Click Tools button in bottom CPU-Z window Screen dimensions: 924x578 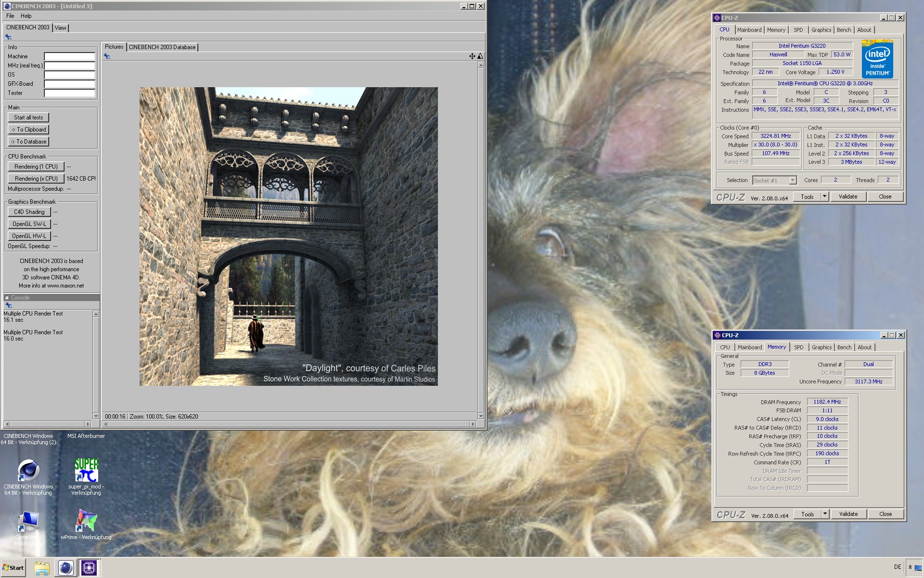click(x=808, y=514)
